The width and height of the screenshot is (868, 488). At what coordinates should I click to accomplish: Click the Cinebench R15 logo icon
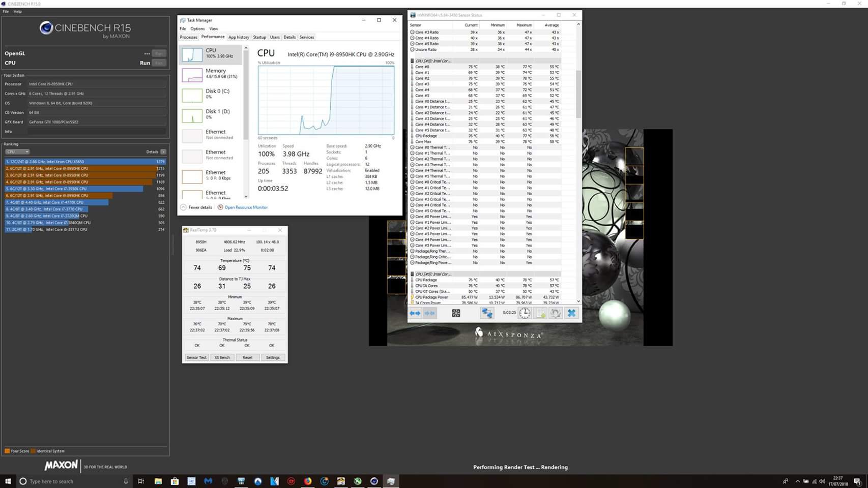(46, 28)
